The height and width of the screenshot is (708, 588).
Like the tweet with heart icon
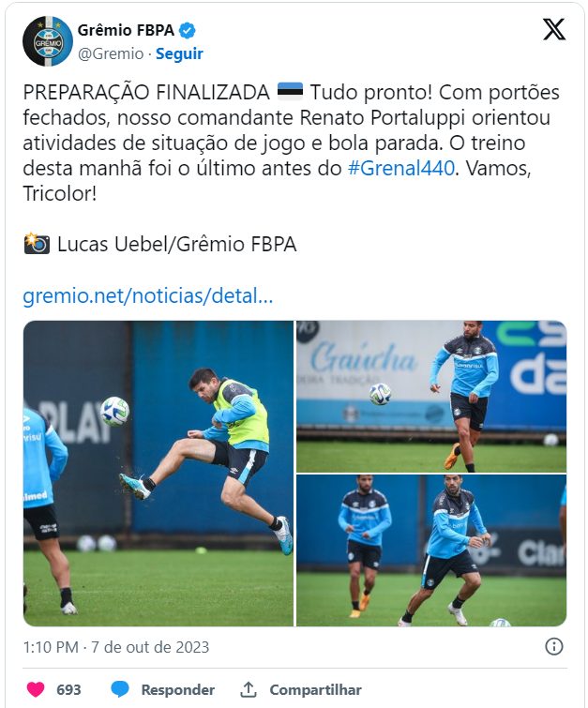tap(36, 689)
